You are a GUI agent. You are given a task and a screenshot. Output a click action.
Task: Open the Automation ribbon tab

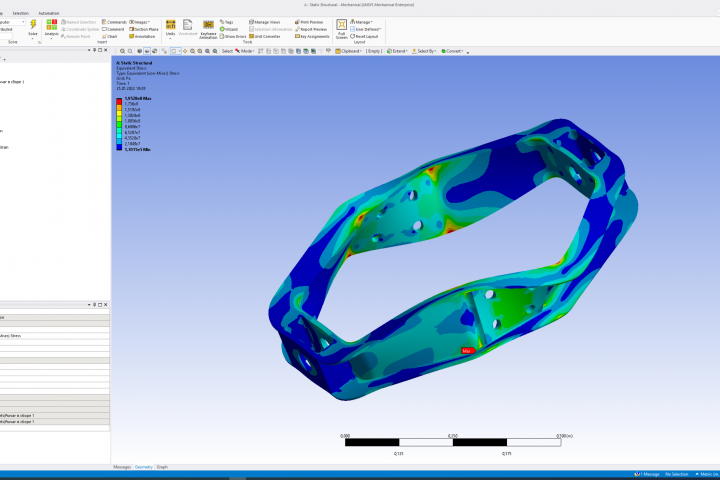coord(49,13)
